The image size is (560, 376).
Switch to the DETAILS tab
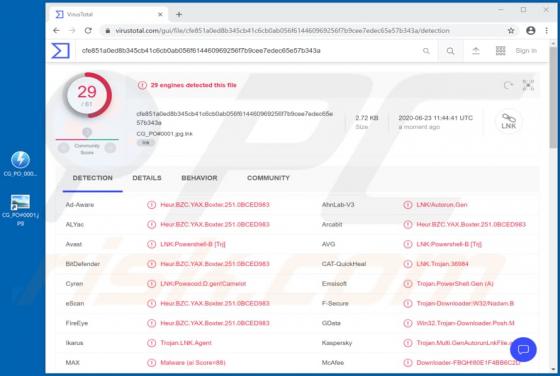click(147, 178)
